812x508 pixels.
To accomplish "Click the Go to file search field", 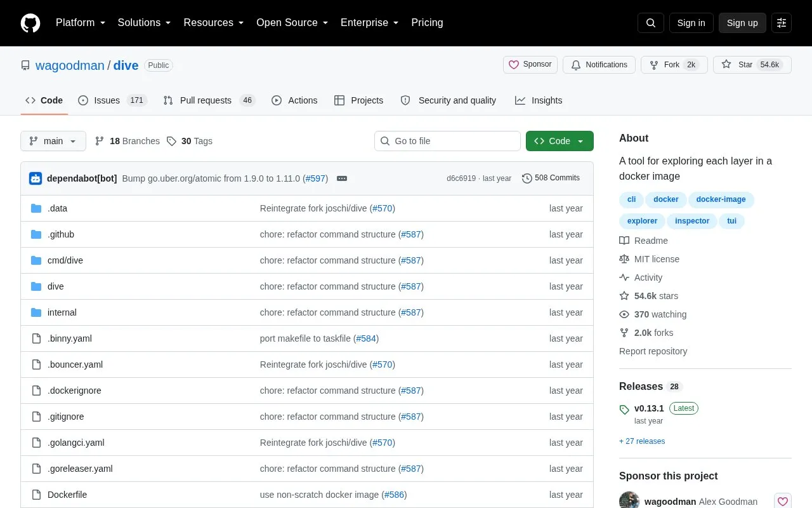I will pyautogui.click(x=447, y=141).
